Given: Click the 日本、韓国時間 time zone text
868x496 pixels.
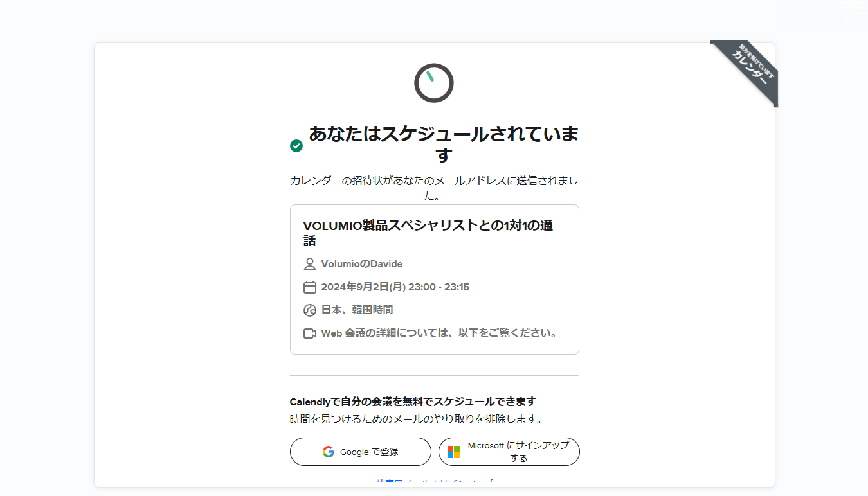Looking at the screenshot, I should coord(357,310).
